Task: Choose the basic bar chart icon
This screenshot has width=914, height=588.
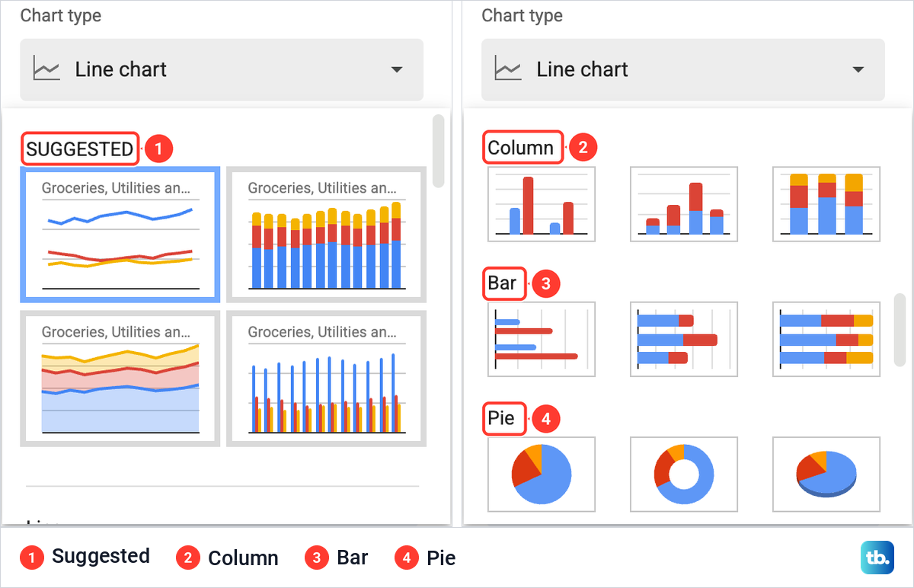Action: click(542, 339)
